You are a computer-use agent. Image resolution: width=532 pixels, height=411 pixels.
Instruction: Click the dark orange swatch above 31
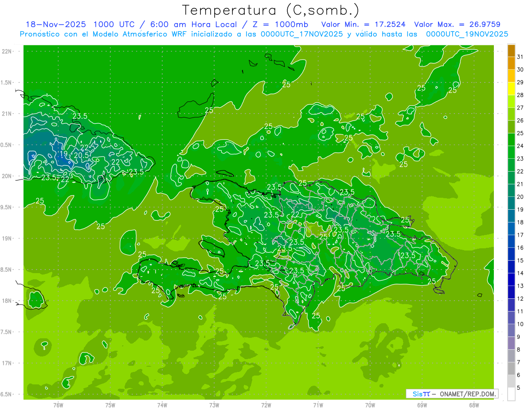(x=511, y=51)
